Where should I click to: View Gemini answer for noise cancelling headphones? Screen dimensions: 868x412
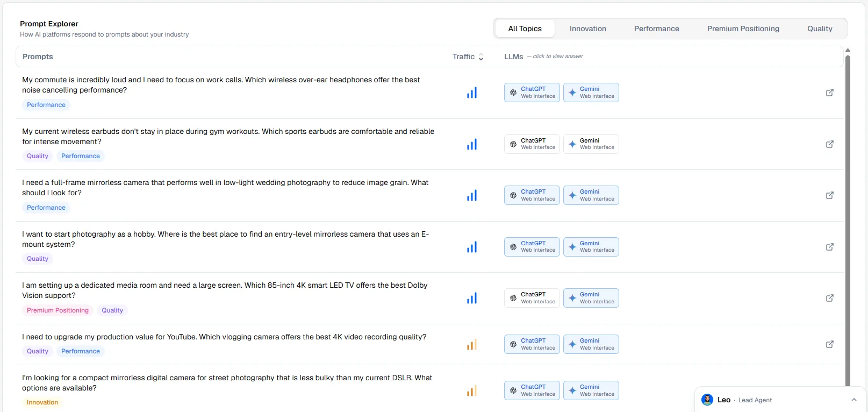tap(591, 93)
